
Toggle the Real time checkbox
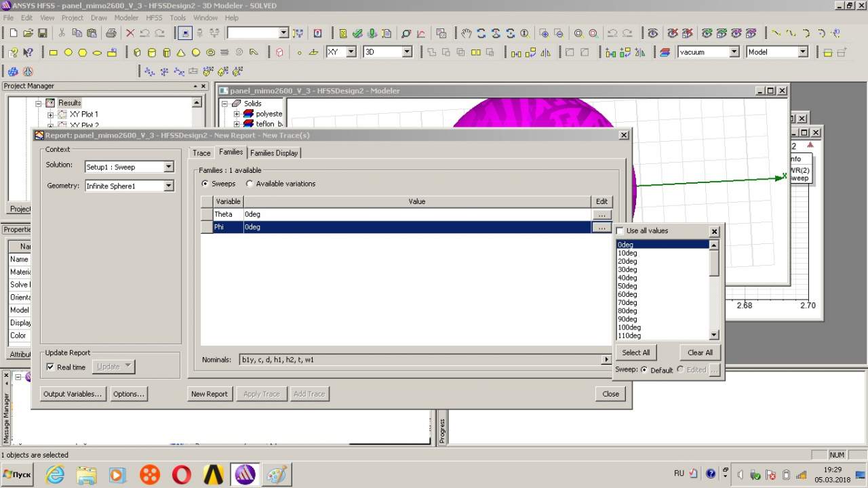coord(50,367)
